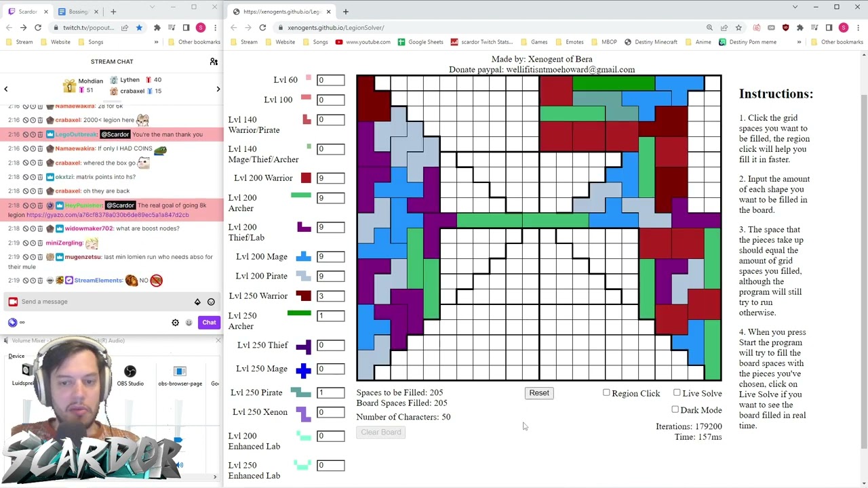Click the obs-browser-page mixer icon

tap(180, 375)
